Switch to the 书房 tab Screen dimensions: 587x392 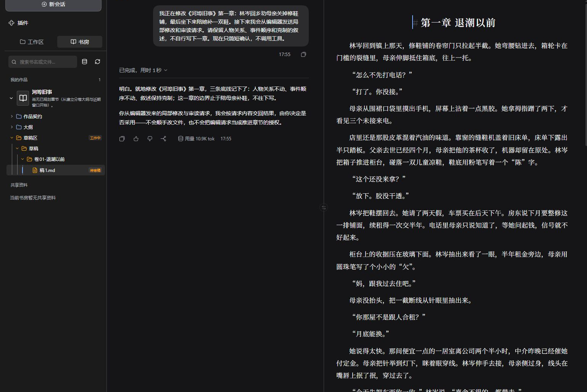pos(80,42)
